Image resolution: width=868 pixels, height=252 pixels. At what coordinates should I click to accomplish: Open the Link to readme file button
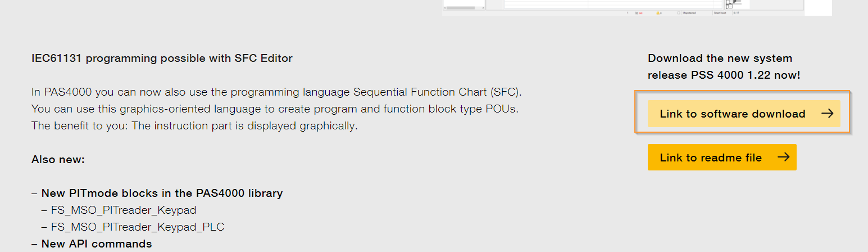point(722,157)
